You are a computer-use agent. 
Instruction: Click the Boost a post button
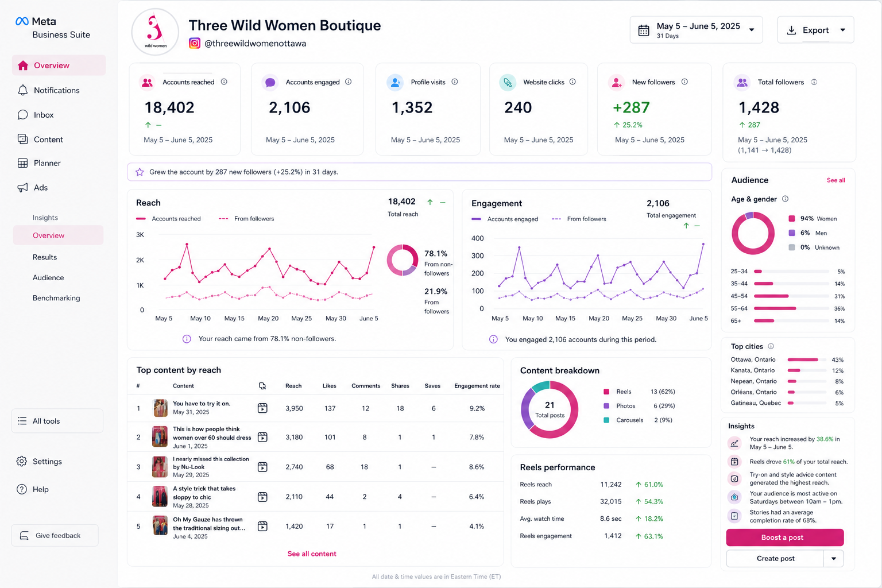pyautogui.click(x=785, y=537)
